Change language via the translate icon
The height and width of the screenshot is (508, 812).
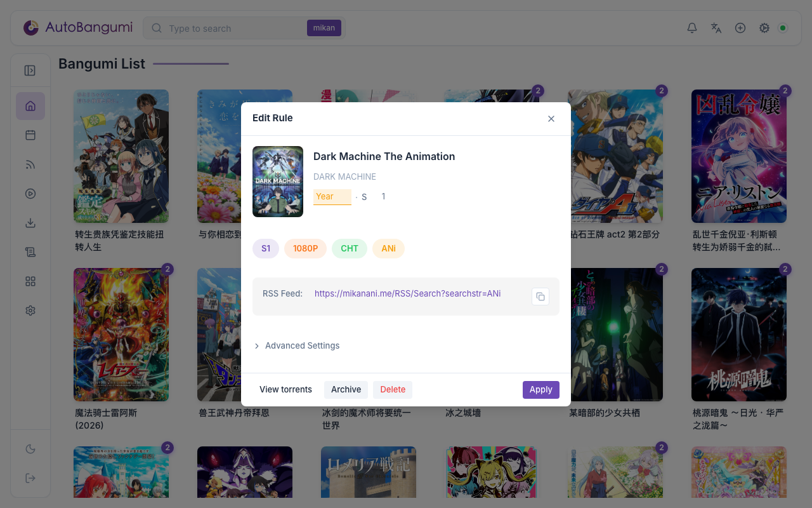click(716, 28)
